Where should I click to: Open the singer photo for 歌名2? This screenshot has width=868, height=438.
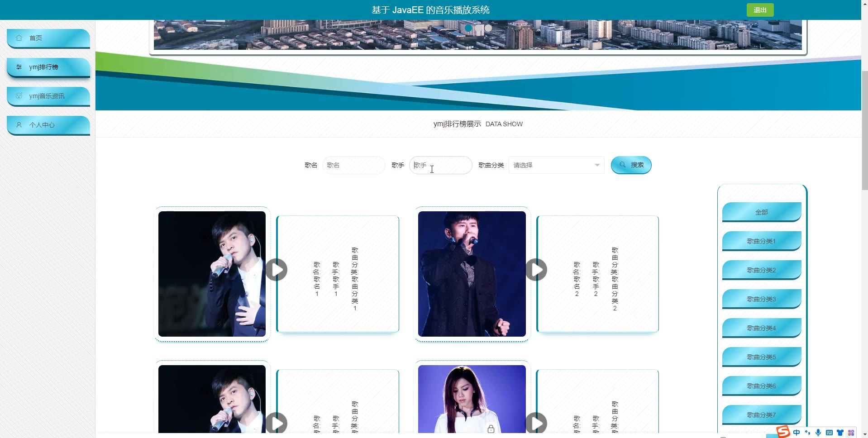coord(472,274)
